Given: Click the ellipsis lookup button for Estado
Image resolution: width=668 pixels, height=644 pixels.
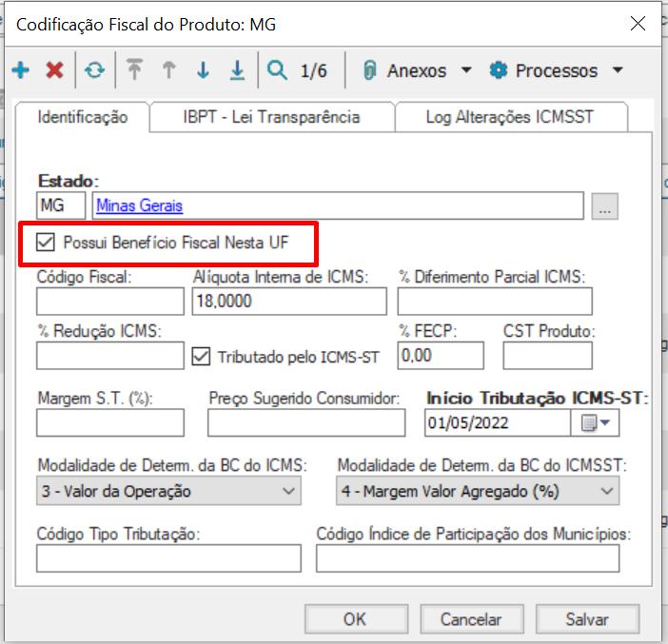Looking at the screenshot, I should (604, 206).
